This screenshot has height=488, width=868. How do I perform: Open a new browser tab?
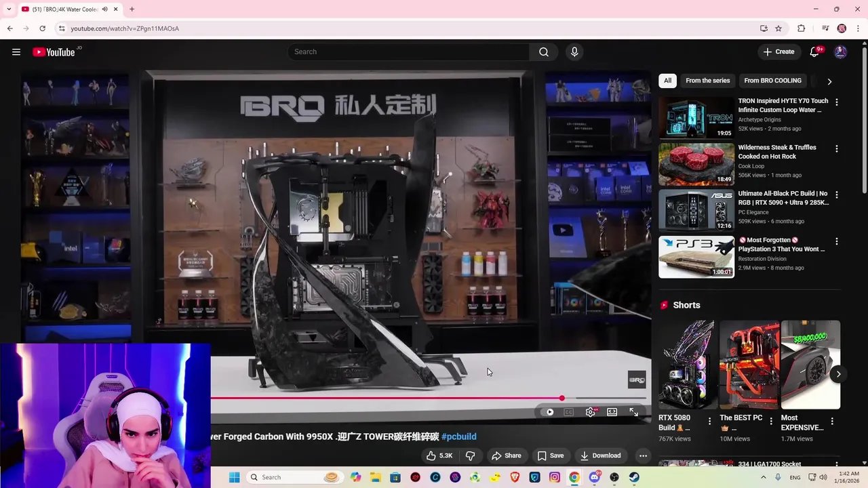(132, 9)
